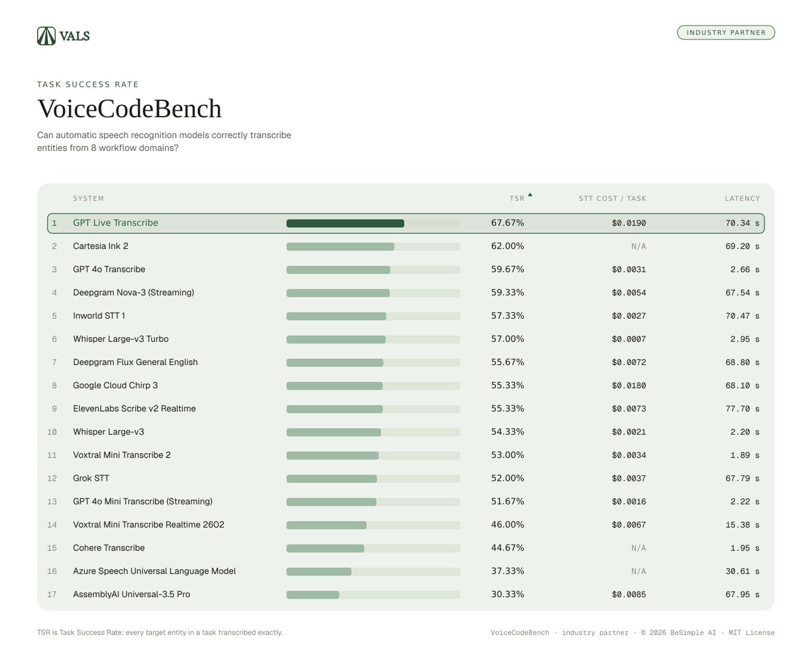Click the 59.67% TSR value
The height and width of the screenshot is (650, 812).
pyautogui.click(x=507, y=269)
